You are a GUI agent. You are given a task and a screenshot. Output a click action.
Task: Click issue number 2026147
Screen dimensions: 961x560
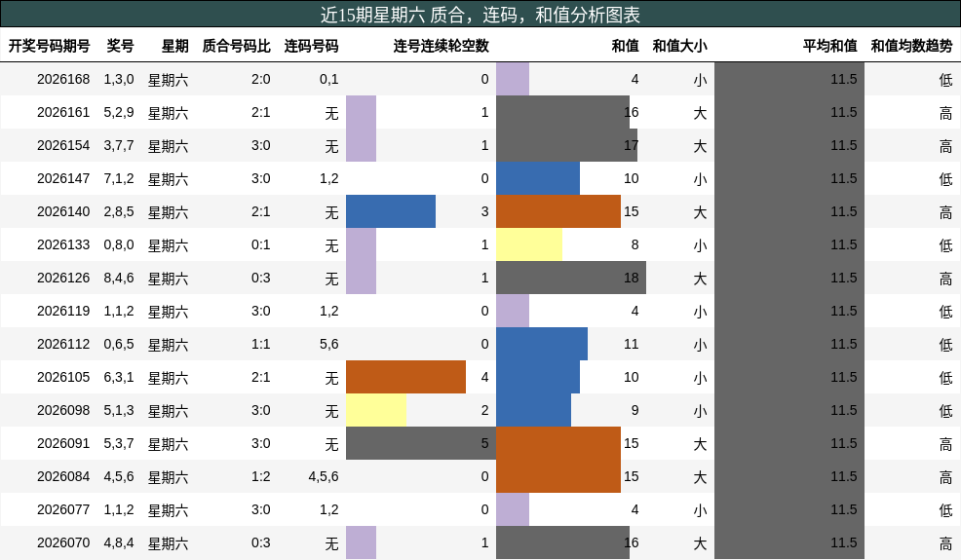63,178
